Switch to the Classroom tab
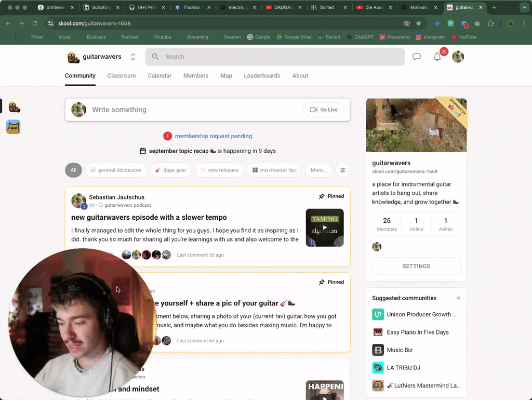This screenshot has height=400, width=532. click(122, 76)
